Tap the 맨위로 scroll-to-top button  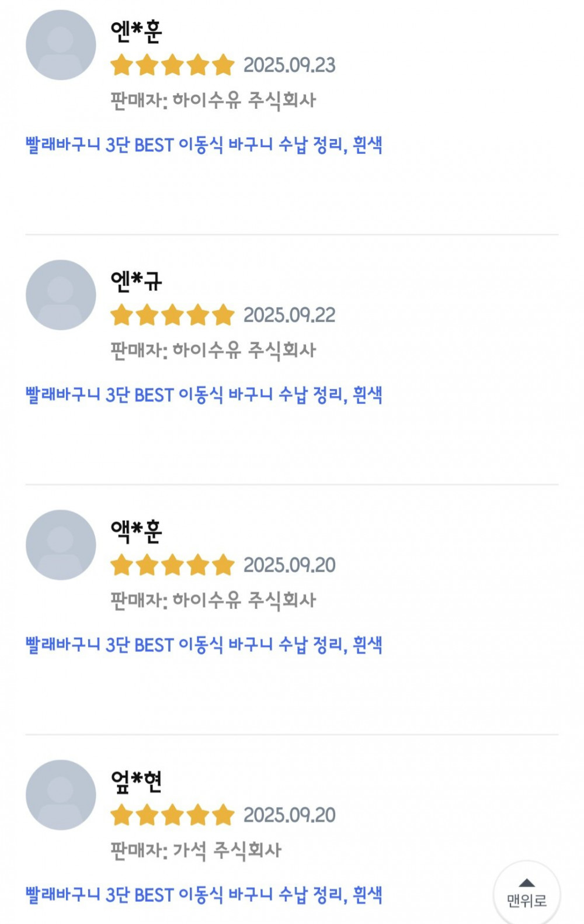pos(527,894)
